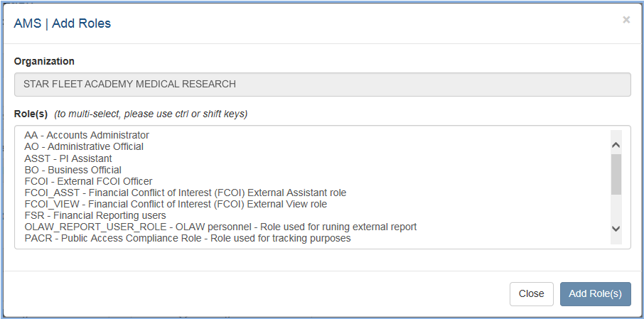Select AO - Administrative Official role
Image resolution: width=644 pixels, height=319 pixels.
[84, 146]
